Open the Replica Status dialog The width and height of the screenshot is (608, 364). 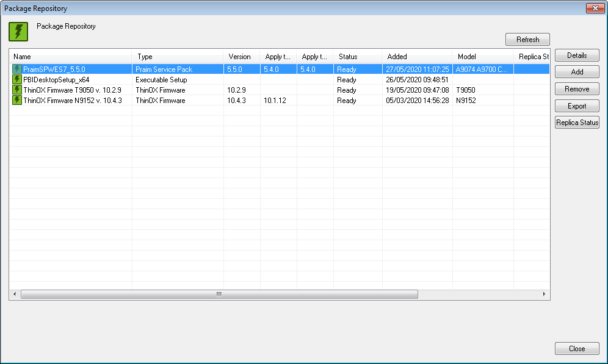click(x=577, y=123)
